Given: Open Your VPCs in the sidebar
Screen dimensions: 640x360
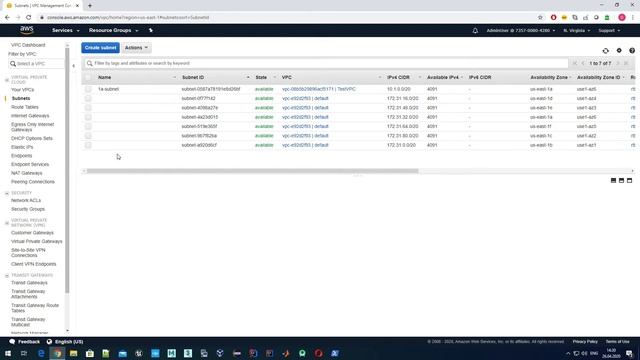Looking at the screenshot, I should pos(22,90).
